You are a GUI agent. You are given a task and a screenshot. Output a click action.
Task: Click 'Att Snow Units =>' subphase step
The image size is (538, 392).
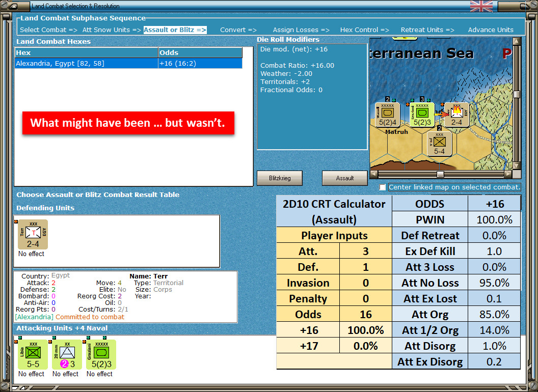tap(112, 30)
